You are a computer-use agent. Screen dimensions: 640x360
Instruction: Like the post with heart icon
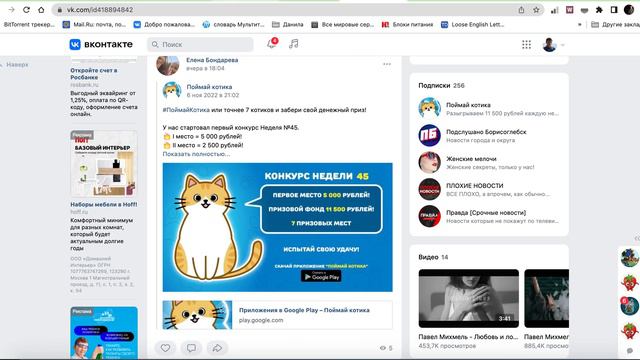[x=165, y=348]
